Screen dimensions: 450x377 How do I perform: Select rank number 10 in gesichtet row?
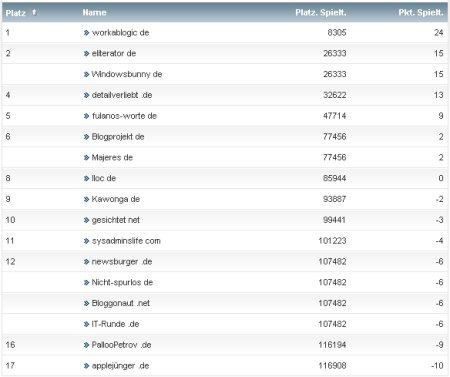point(10,220)
